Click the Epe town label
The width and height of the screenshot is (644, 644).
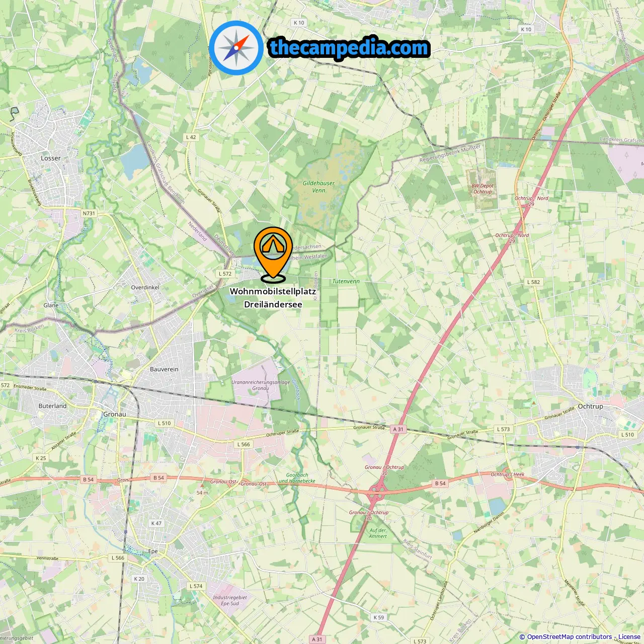coord(153,551)
